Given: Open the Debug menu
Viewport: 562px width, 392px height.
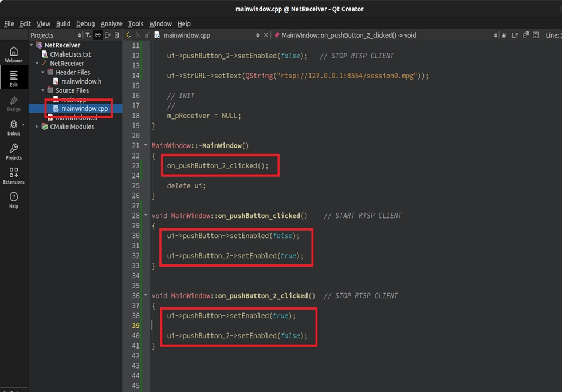Looking at the screenshot, I should tap(85, 23).
